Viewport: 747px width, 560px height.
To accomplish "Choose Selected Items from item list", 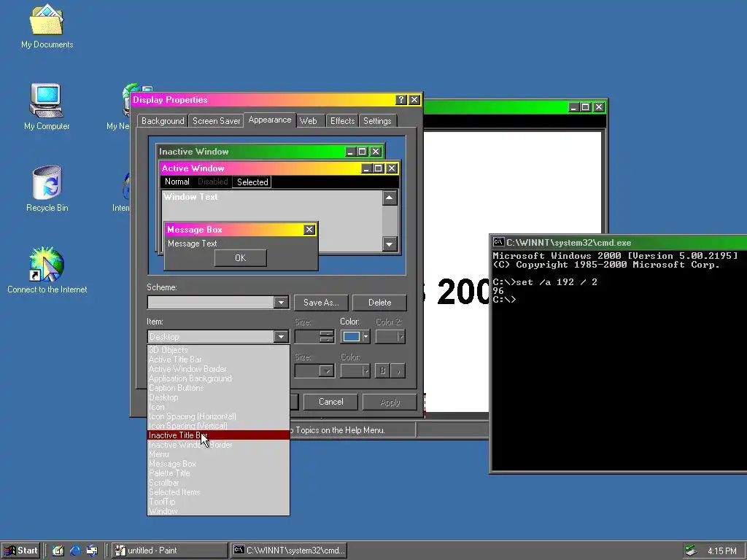I will pyautogui.click(x=218, y=492).
